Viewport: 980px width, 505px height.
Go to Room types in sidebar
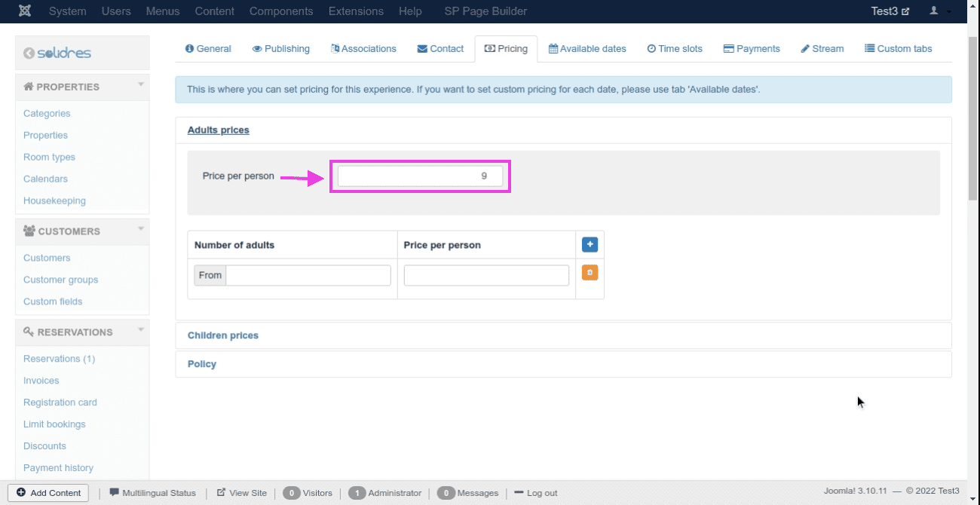[49, 158]
